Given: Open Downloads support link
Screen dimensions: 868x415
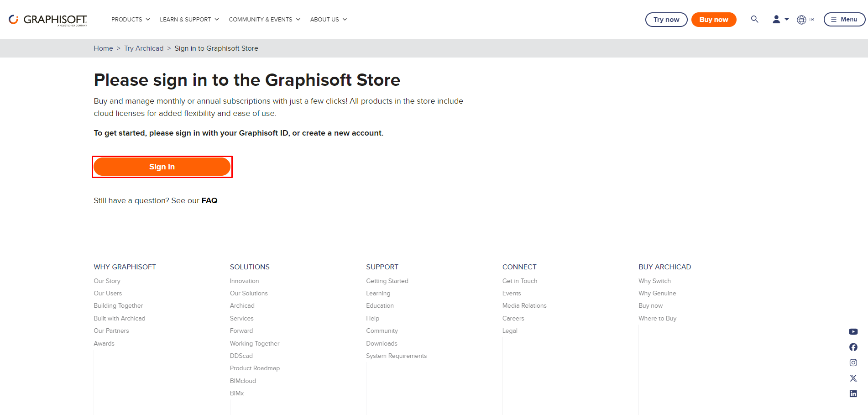Looking at the screenshot, I should click(382, 343).
